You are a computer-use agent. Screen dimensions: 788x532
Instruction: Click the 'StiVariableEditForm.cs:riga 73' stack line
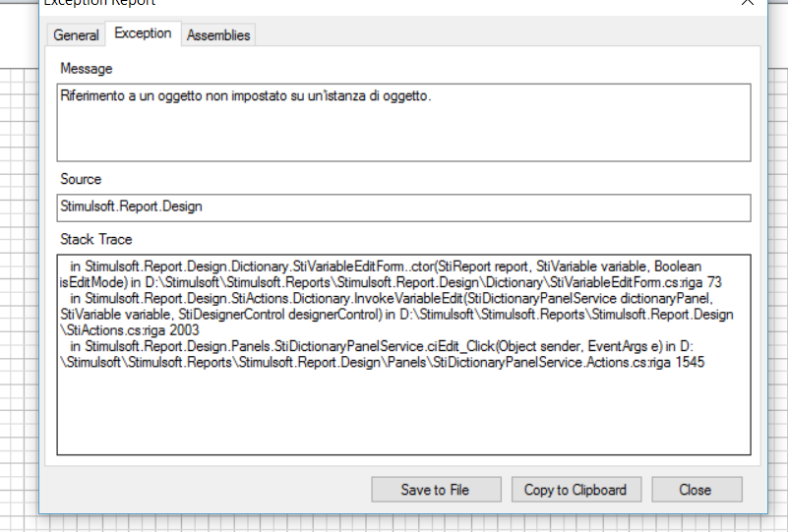coord(391,282)
